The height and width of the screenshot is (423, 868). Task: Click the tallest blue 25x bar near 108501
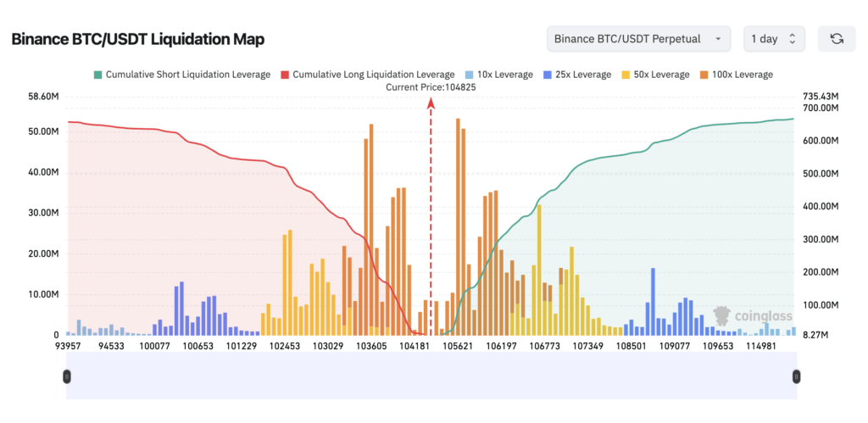(654, 301)
